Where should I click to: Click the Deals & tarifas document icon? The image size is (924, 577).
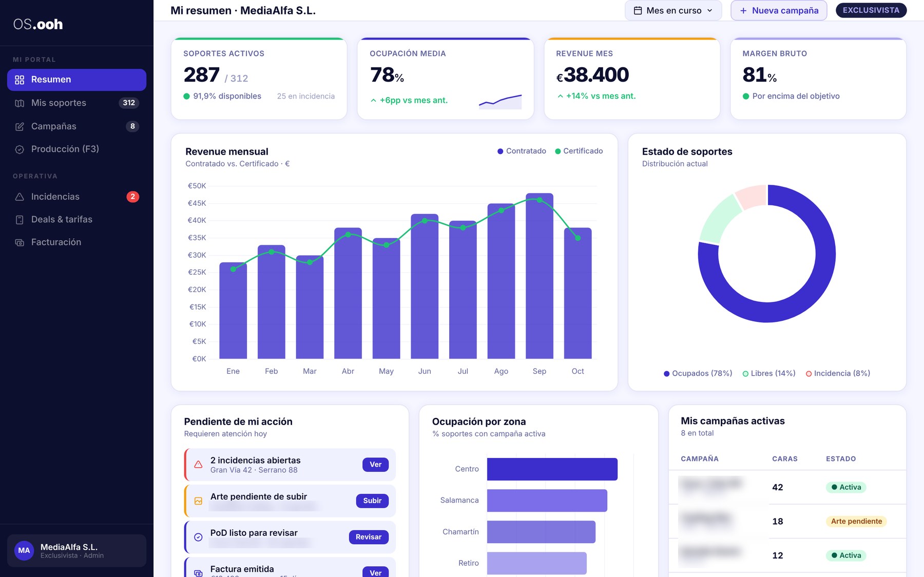pos(20,220)
